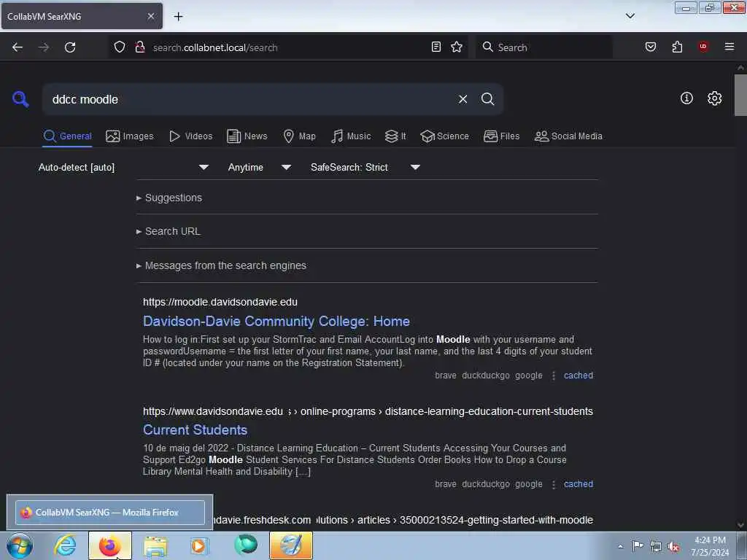This screenshot has height=560, width=747.
Task: Click the page vertical scrollbar thumb
Action: coord(740,96)
